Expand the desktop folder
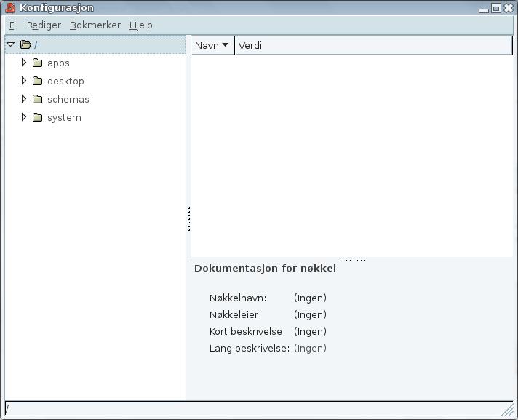The height and width of the screenshot is (420, 518). (x=23, y=81)
